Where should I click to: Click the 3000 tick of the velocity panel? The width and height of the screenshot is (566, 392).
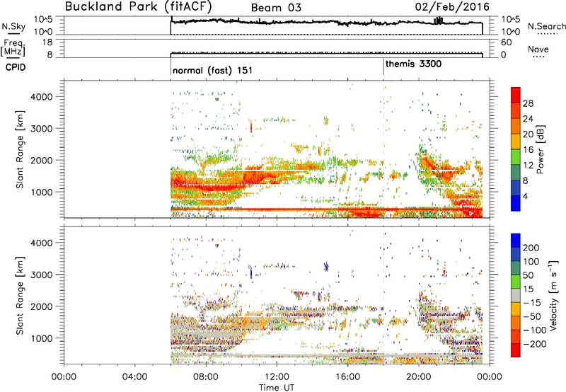41,275
